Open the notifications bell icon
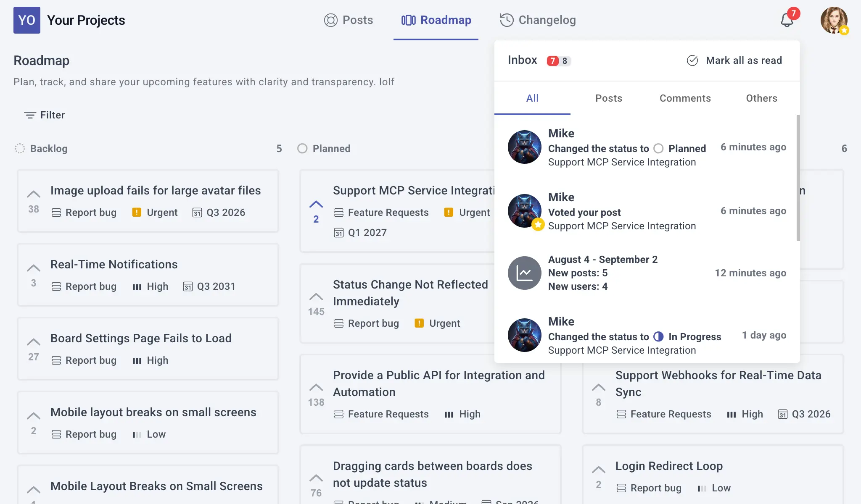Viewport: 861px width, 504px height. (x=787, y=20)
